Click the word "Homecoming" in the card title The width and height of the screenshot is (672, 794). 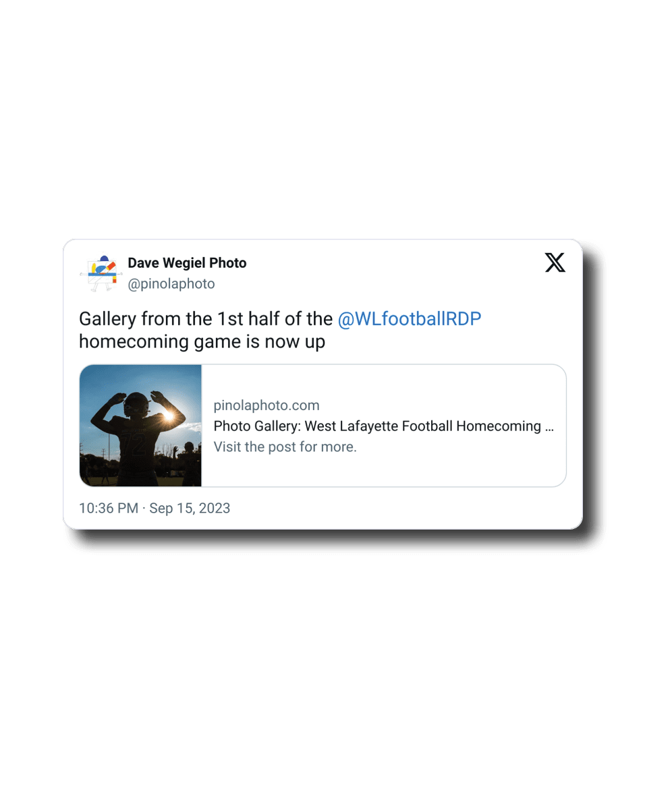click(499, 426)
